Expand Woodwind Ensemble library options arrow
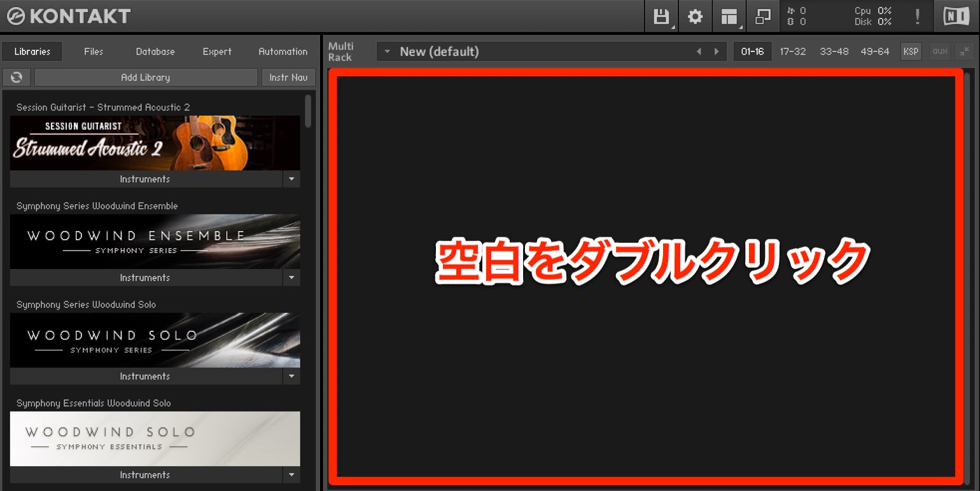This screenshot has height=491, width=980. point(291,277)
